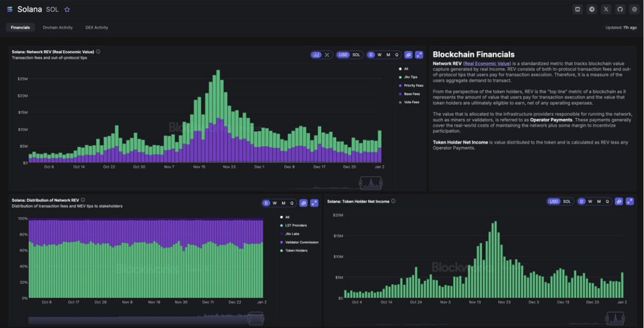Favorite Solana with the star icon

pos(67,9)
